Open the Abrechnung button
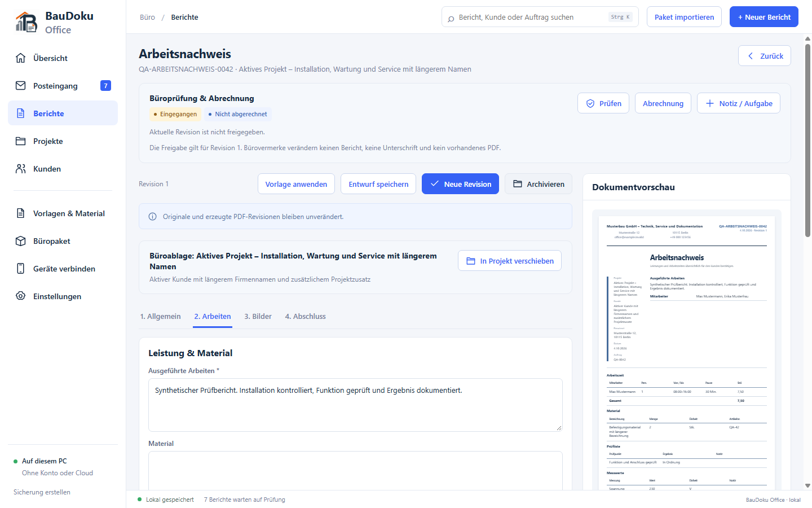Screen dimensions: 812x508 click(x=663, y=103)
